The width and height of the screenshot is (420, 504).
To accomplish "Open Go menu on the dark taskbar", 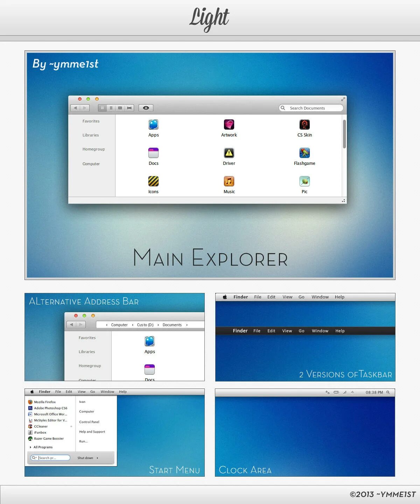I will tap(301, 331).
